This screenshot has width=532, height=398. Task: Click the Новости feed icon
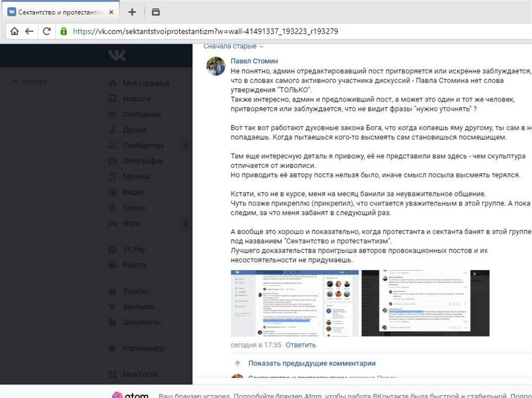tap(112, 99)
